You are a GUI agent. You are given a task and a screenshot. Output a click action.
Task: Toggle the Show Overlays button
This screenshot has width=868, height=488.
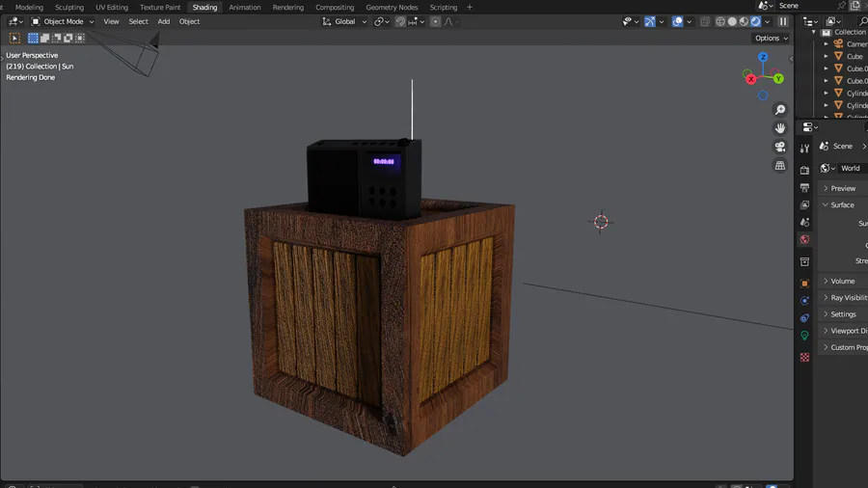coord(678,21)
